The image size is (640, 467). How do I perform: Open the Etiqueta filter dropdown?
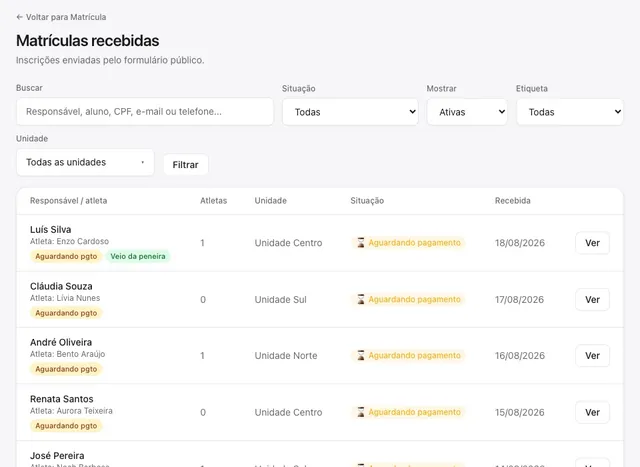tap(570, 112)
